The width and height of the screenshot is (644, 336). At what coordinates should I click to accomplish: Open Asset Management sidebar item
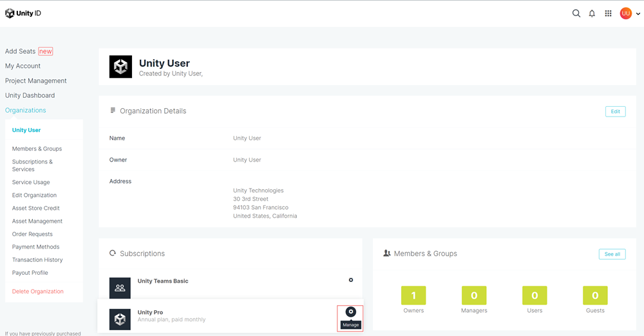(x=37, y=221)
